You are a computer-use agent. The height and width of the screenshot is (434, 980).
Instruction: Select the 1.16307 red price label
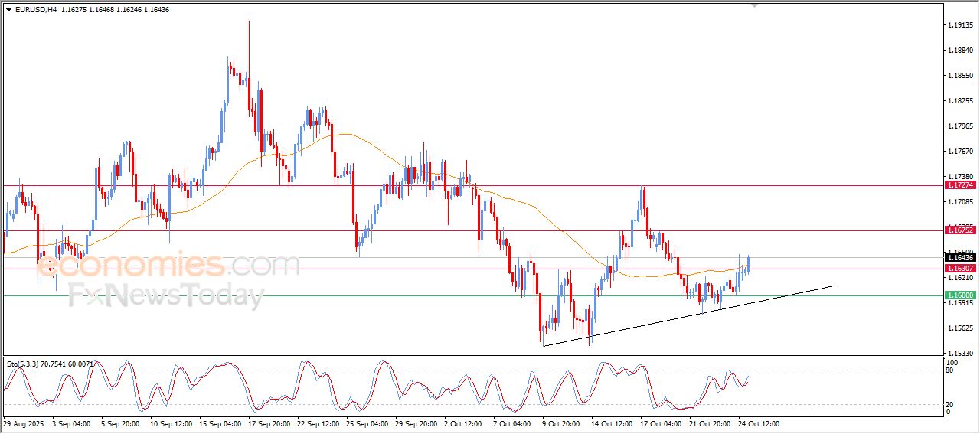(x=959, y=269)
